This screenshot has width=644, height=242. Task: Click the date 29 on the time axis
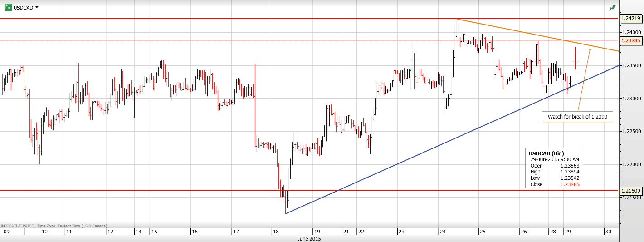[567, 232]
